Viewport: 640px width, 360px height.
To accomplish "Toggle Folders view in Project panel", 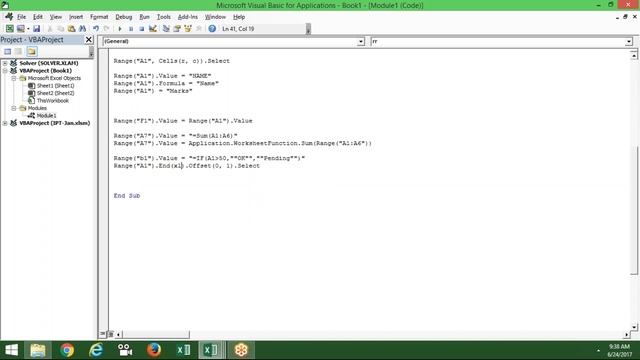I will (x=32, y=51).
